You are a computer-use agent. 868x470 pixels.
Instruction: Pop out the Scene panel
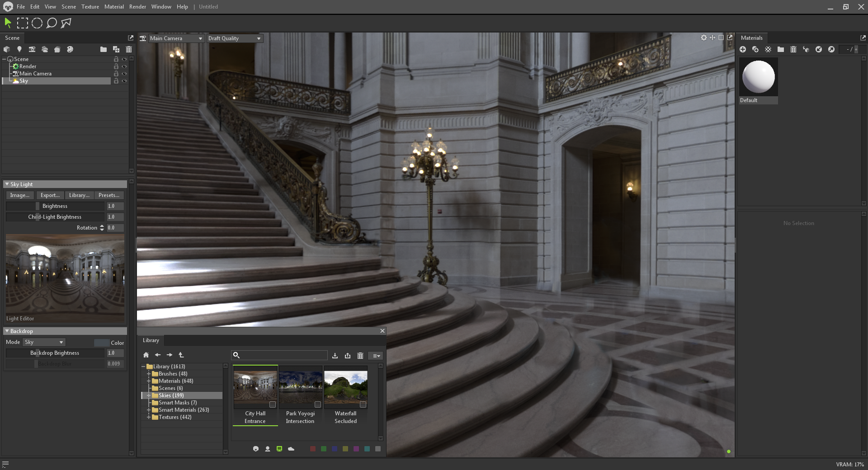point(131,38)
